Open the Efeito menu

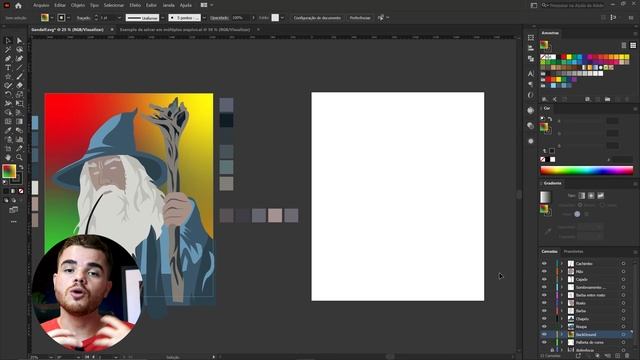pos(135,5)
